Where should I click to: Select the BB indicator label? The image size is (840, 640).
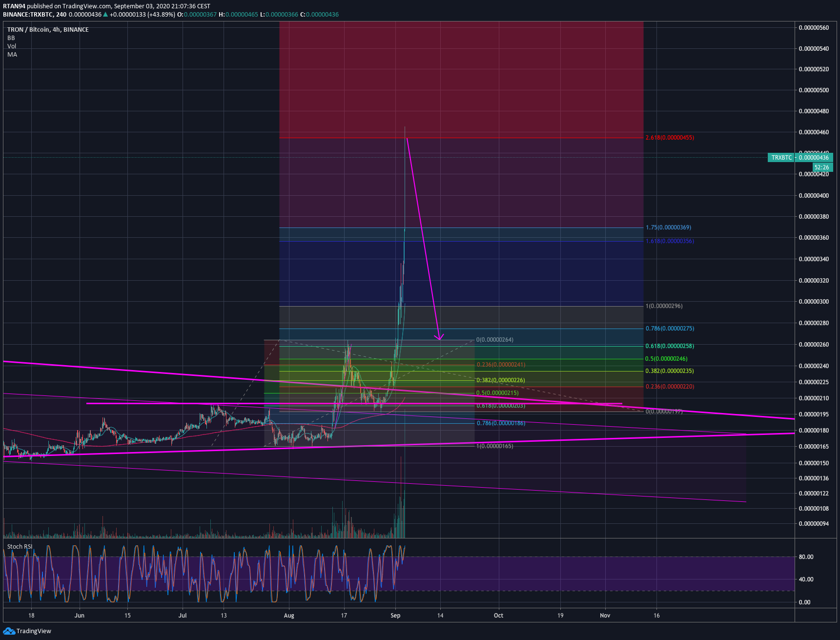(11, 38)
